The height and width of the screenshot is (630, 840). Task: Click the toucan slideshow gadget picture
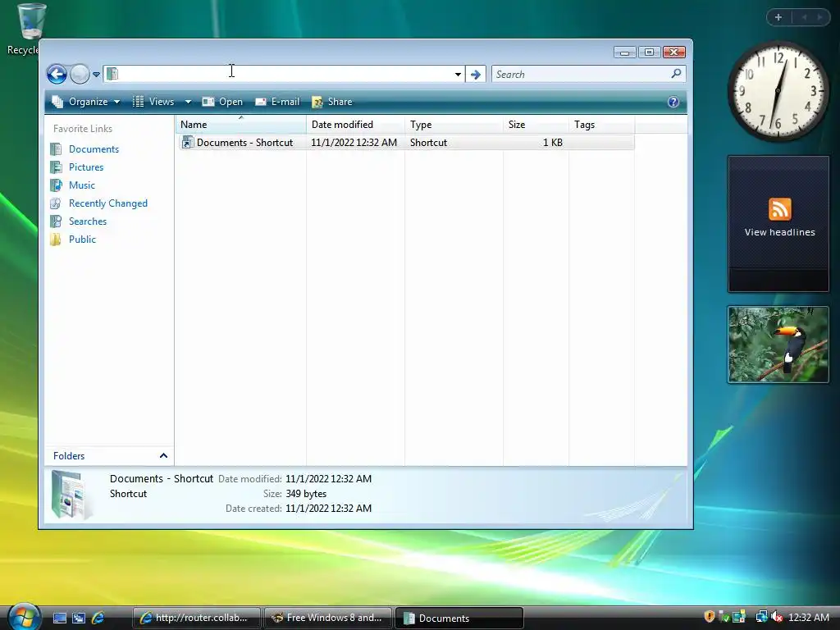pos(778,345)
